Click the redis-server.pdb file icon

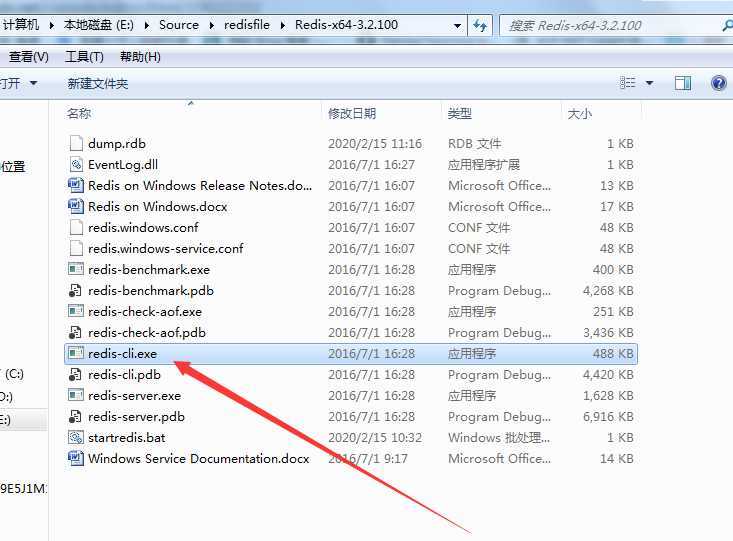75,417
